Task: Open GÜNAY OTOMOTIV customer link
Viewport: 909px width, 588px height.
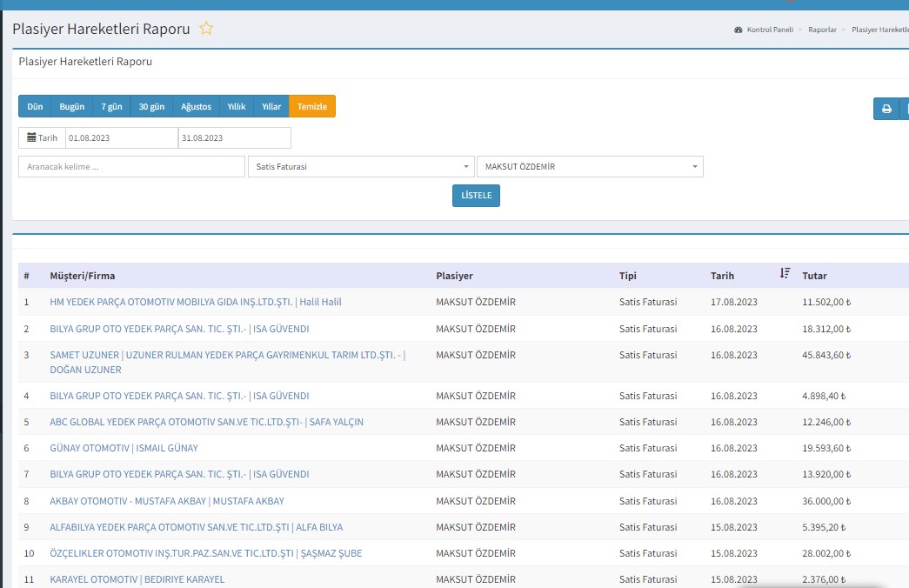Action: (124, 448)
